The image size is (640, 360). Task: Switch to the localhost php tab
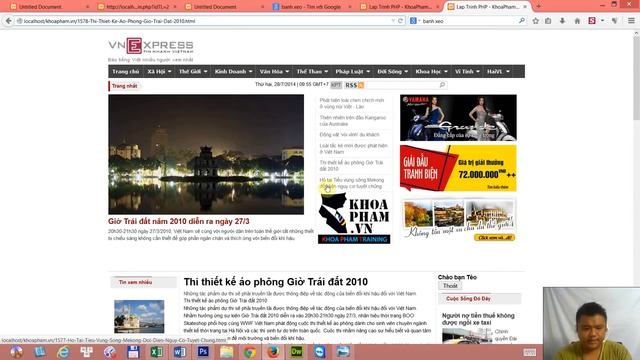137,7
